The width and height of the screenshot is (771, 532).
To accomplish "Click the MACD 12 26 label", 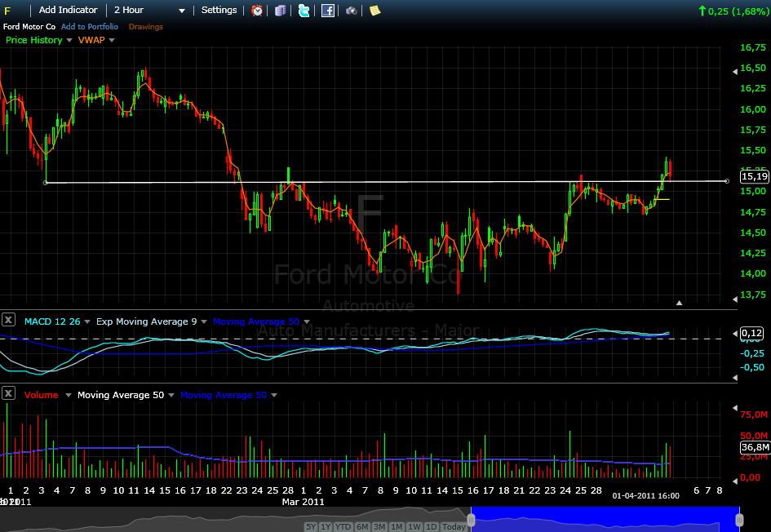I will click(52, 321).
